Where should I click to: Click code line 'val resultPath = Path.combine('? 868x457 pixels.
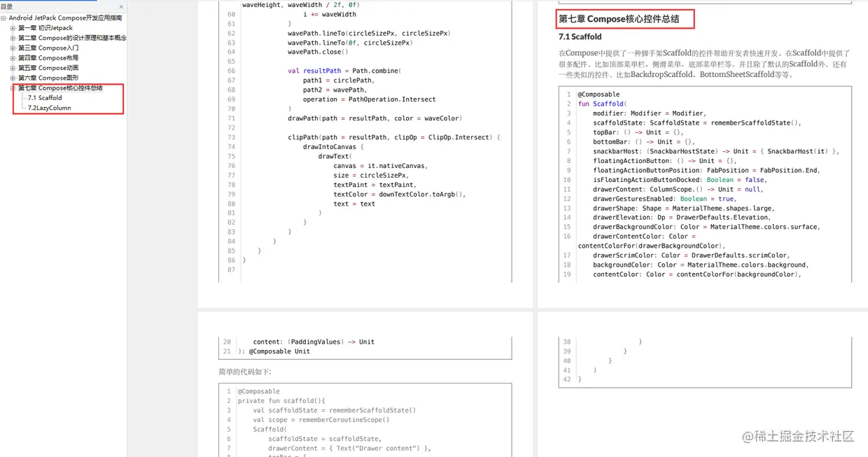(x=344, y=71)
